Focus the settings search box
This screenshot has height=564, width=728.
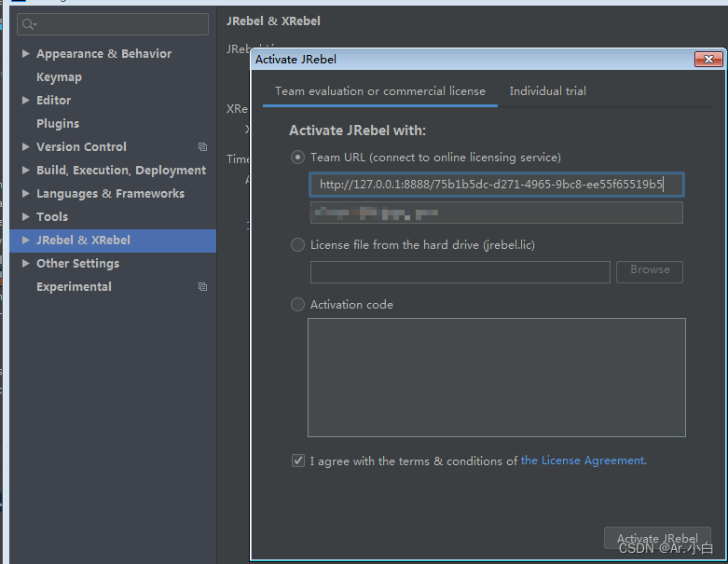(113, 24)
